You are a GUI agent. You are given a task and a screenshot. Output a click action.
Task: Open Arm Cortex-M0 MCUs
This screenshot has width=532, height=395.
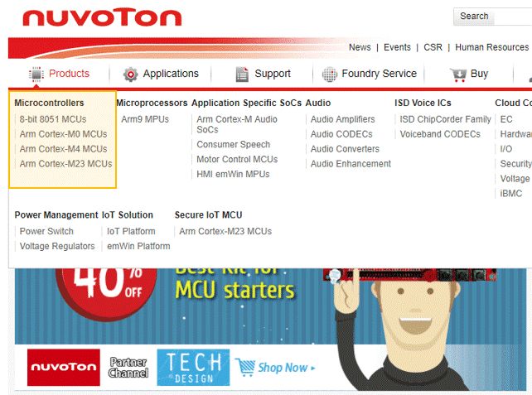click(x=63, y=134)
